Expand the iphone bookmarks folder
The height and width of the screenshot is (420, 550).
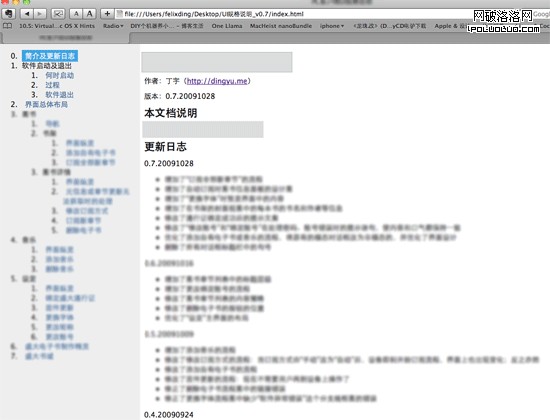coord(331,26)
